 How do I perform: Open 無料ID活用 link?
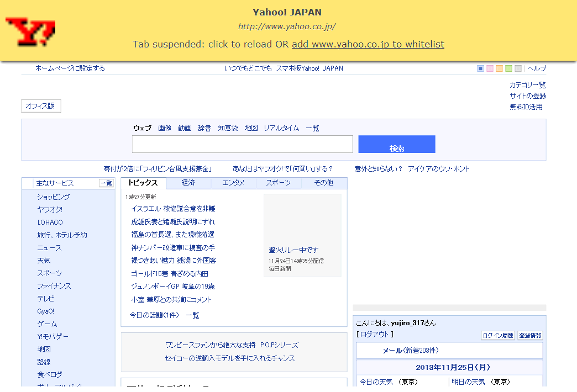[526, 107]
